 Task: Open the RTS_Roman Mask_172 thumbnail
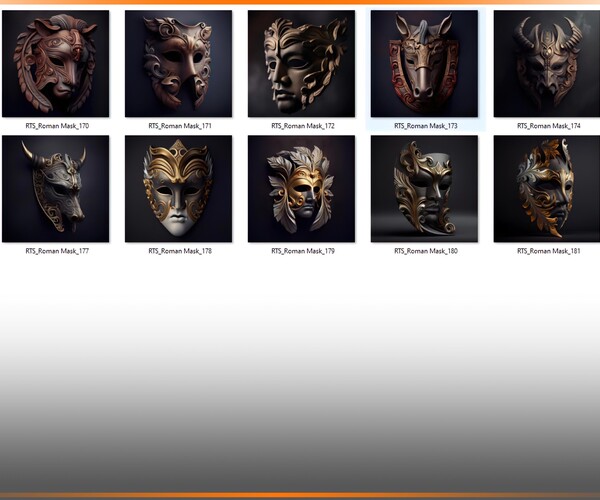click(301, 64)
